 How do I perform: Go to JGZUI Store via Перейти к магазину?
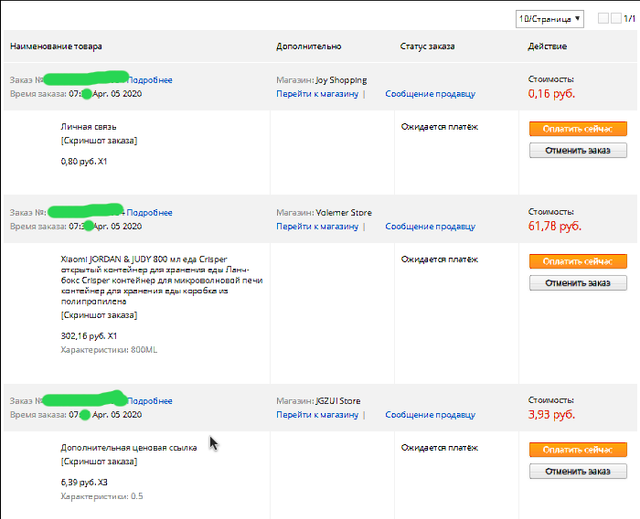coord(317,415)
